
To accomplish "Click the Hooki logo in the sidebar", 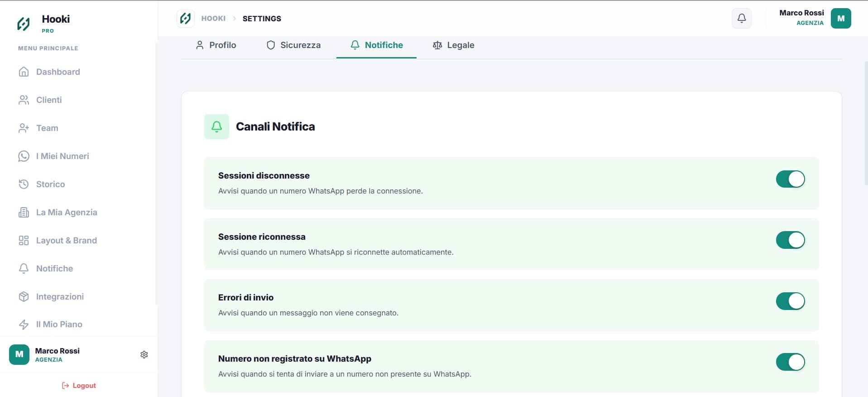I will click(x=24, y=24).
